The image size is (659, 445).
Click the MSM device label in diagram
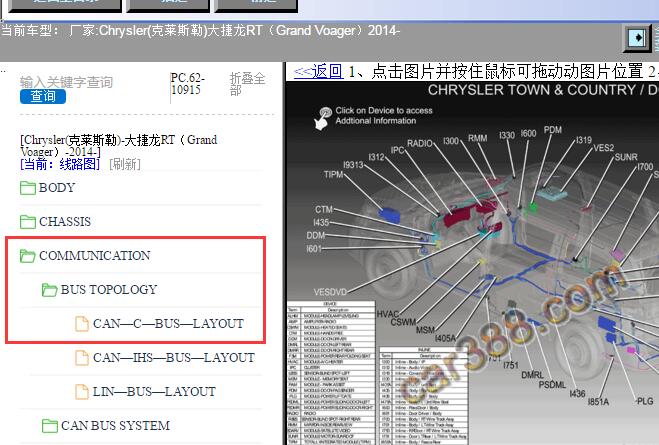tap(425, 330)
